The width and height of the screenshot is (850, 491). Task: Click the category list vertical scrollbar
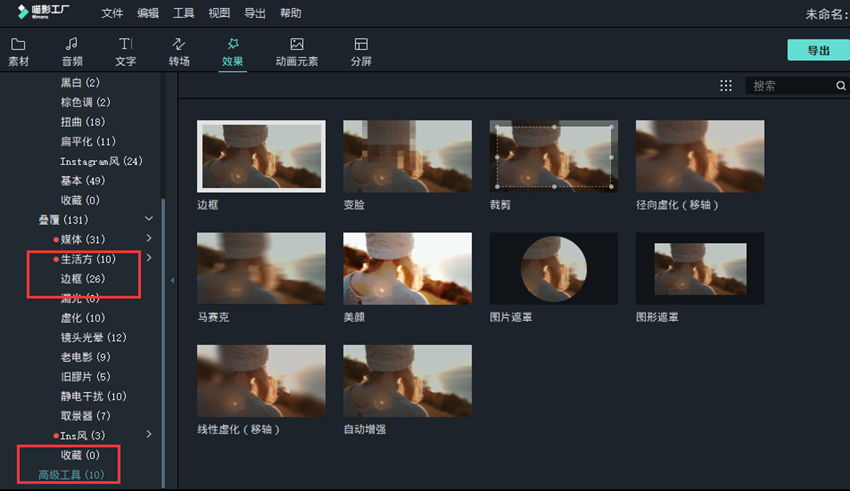tap(163, 343)
